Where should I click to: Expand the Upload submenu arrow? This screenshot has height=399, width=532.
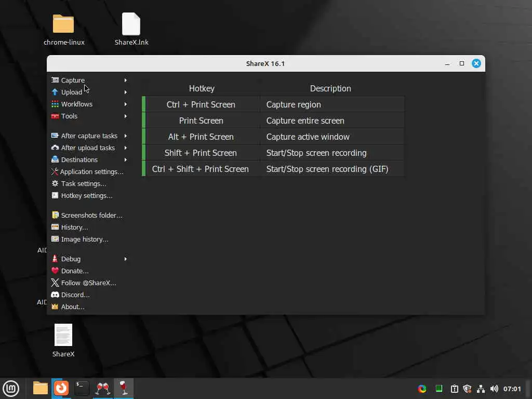point(126,92)
